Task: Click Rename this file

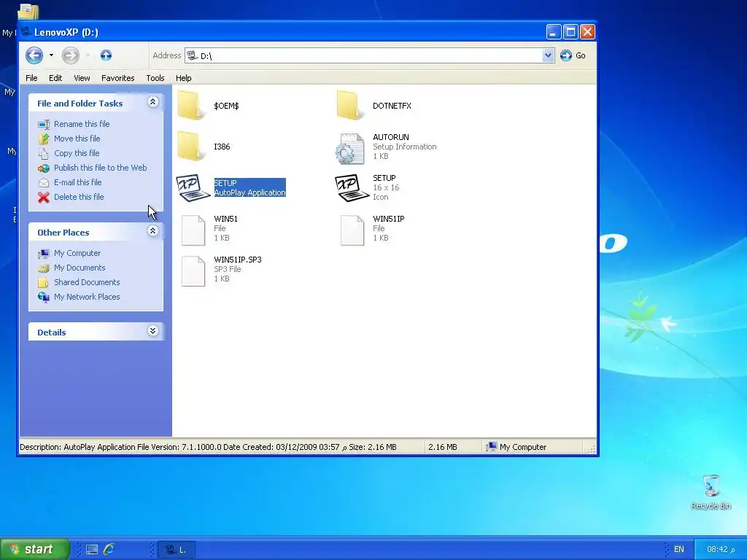Action: [82, 124]
